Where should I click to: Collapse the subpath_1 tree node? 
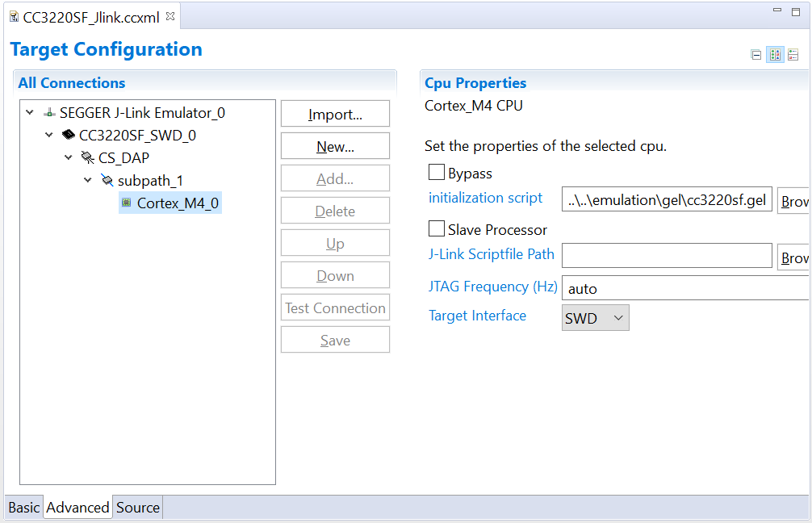pyautogui.click(x=88, y=180)
